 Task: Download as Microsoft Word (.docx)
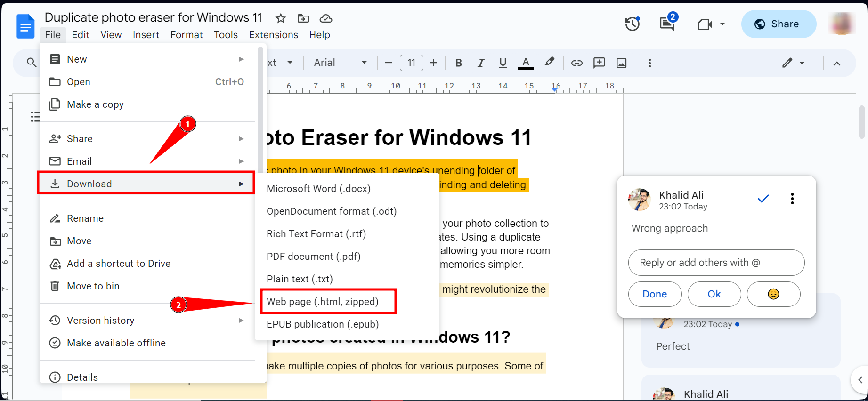tap(347, 189)
